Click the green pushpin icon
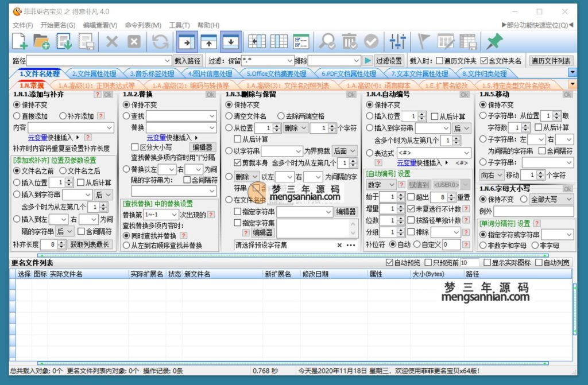 (494, 41)
